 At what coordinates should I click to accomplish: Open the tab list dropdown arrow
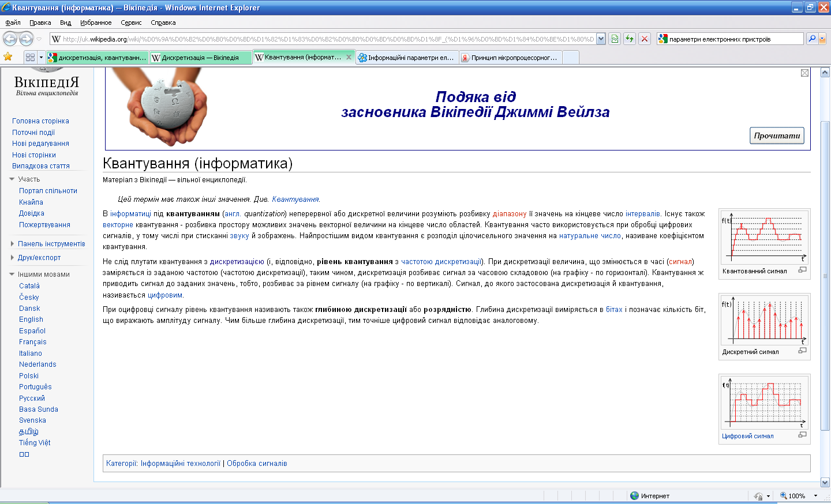click(x=41, y=57)
